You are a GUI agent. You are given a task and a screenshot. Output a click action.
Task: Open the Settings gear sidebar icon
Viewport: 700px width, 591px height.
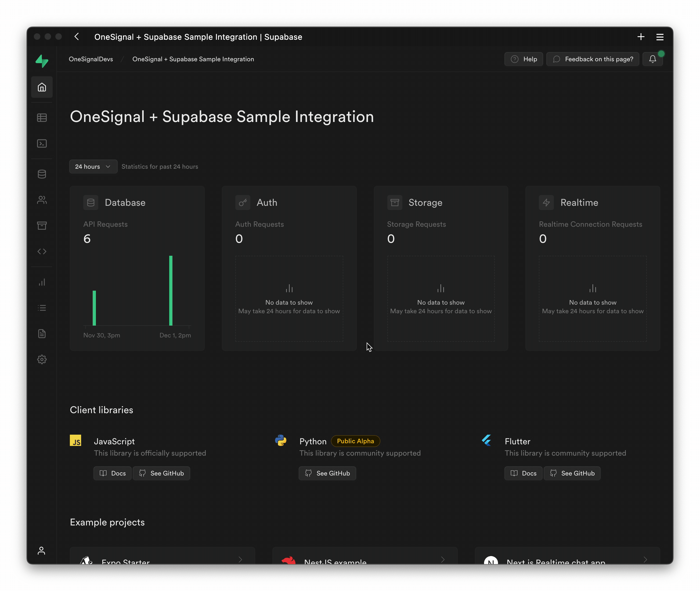(x=42, y=359)
